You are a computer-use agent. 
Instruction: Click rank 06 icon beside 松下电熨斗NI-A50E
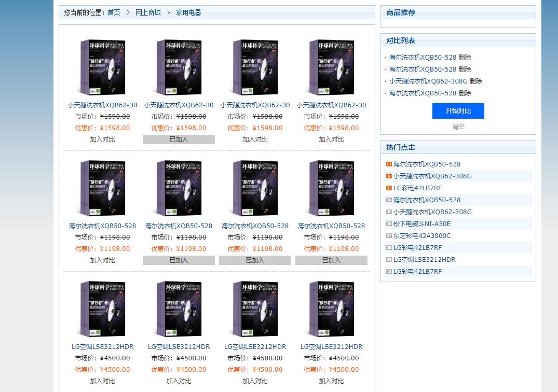[x=389, y=224]
